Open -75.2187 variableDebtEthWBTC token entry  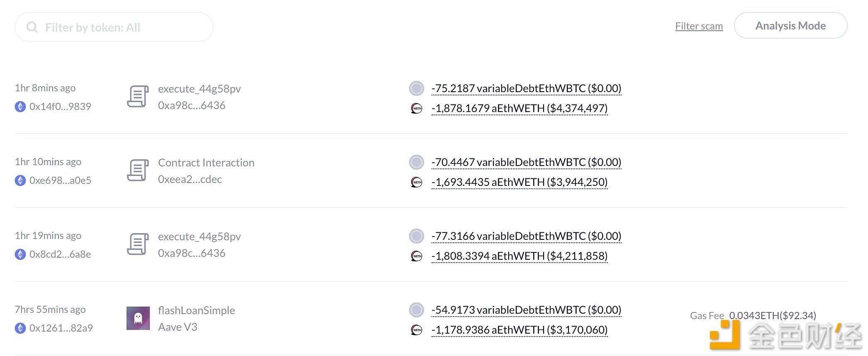coord(526,88)
